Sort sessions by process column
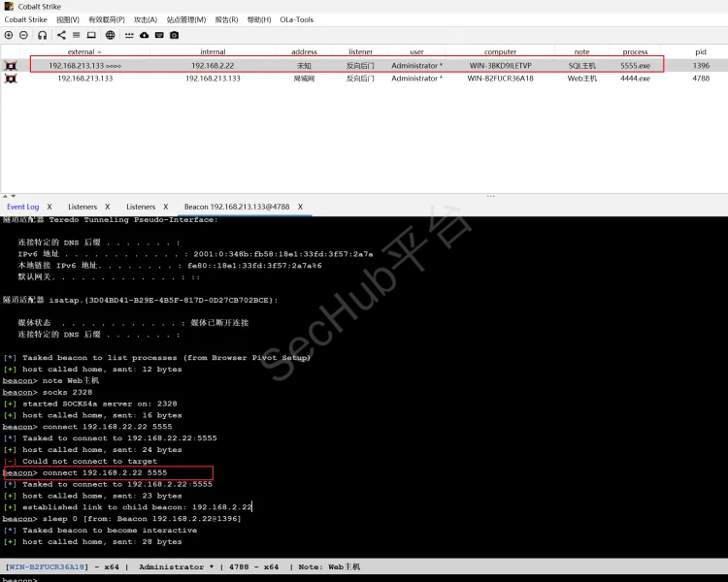The image size is (728, 582). pos(635,51)
